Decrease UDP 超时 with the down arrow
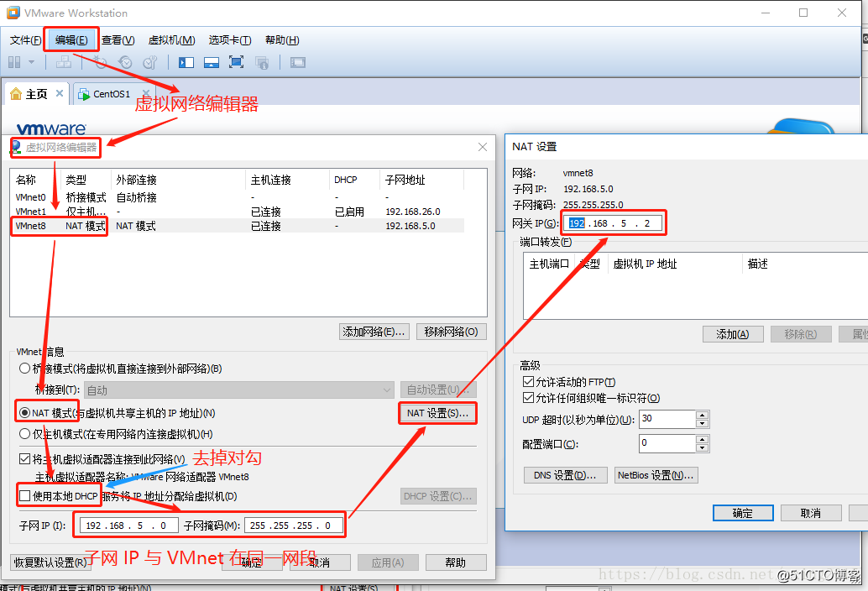868x591 pixels. click(703, 423)
